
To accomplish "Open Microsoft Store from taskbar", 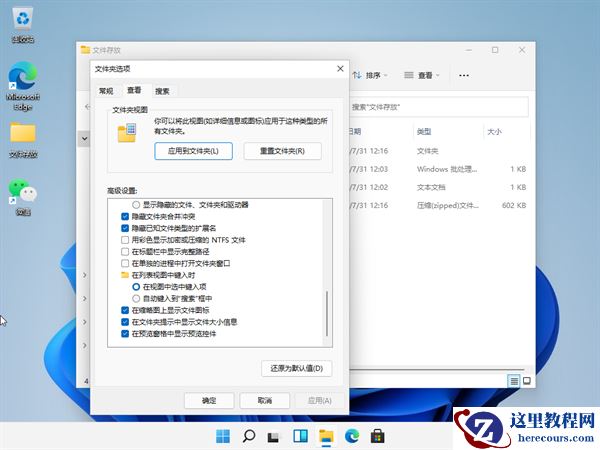I will 378,436.
